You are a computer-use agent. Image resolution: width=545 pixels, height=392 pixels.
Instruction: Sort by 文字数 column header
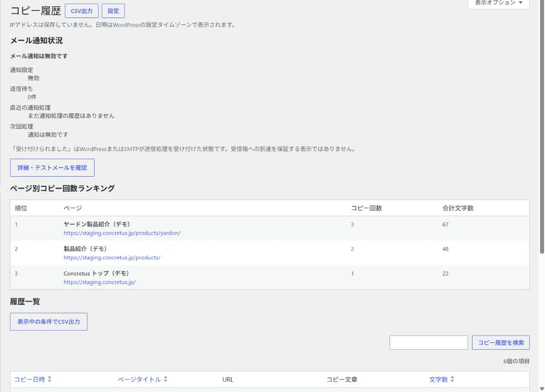tap(439, 379)
